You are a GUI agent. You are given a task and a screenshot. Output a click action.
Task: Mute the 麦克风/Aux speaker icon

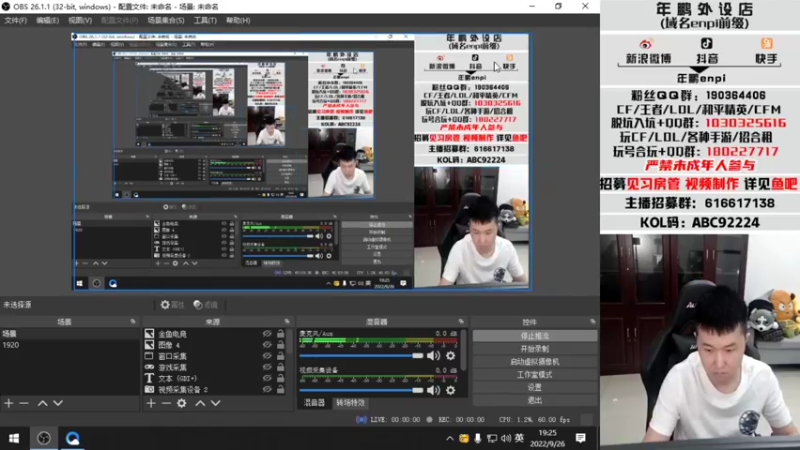[433, 356]
